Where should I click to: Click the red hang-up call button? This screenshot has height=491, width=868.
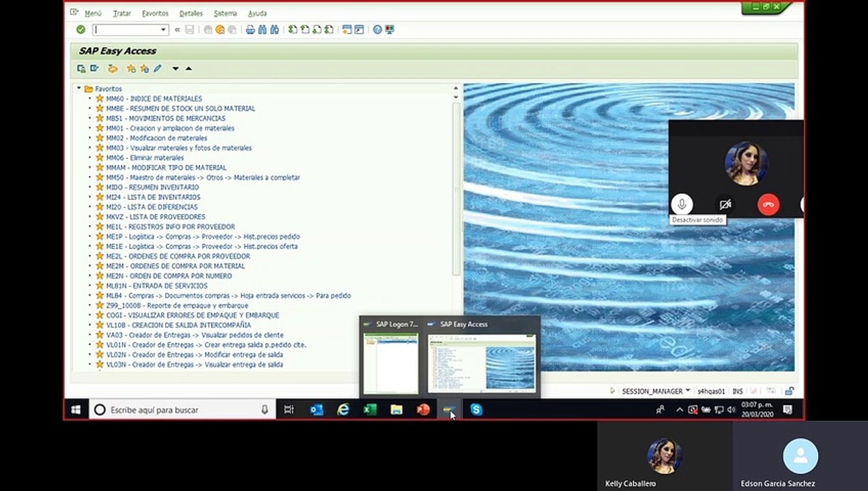[x=768, y=204]
